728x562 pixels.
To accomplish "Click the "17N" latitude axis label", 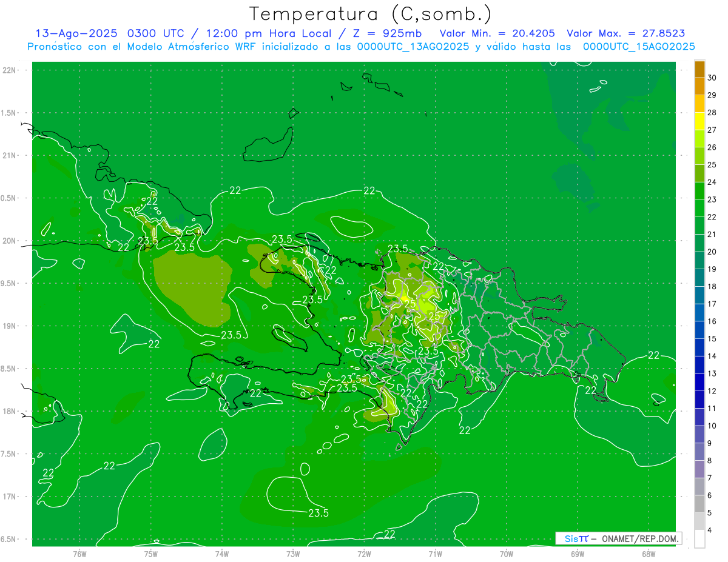I will pos(10,497).
